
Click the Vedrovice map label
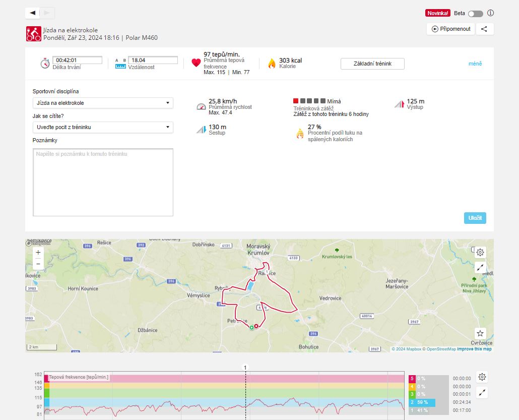[x=330, y=298]
